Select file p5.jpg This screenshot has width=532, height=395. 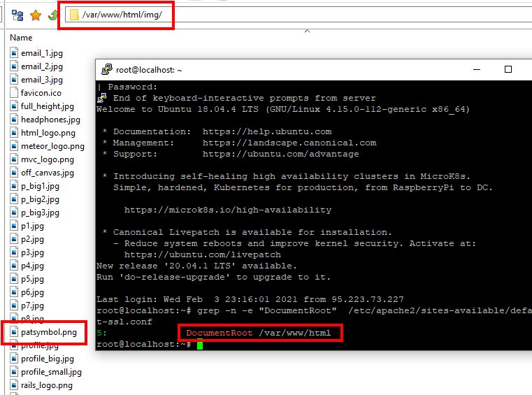(32, 279)
